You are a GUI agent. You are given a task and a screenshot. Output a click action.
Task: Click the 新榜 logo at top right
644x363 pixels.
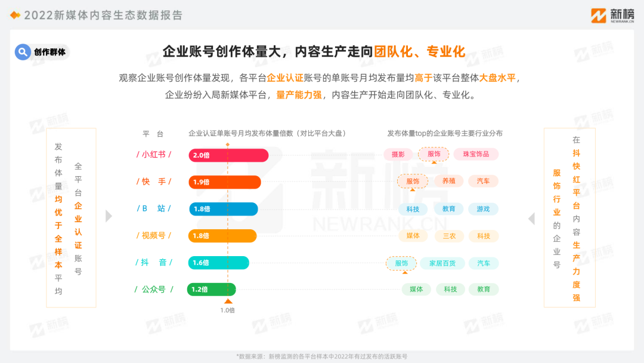tap(612, 16)
